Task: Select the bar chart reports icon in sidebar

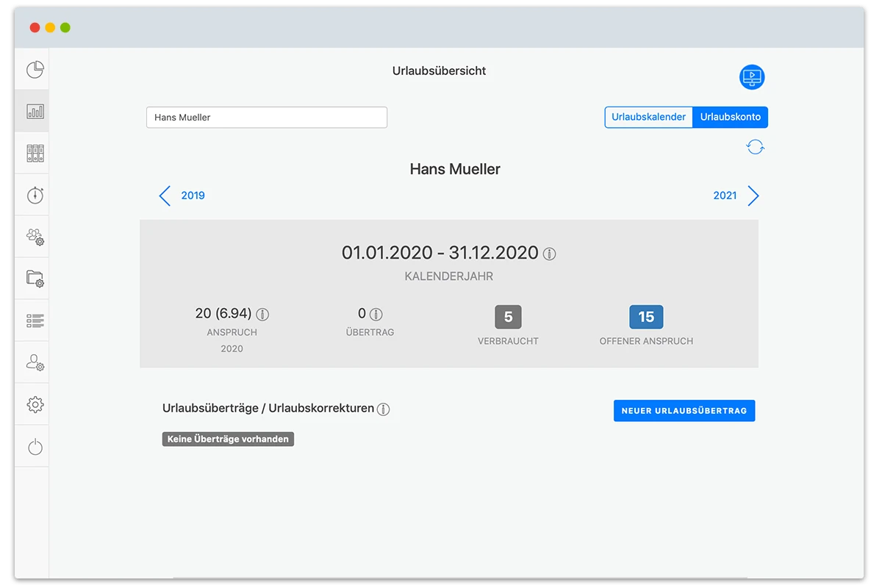Action: [x=35, y=111]
